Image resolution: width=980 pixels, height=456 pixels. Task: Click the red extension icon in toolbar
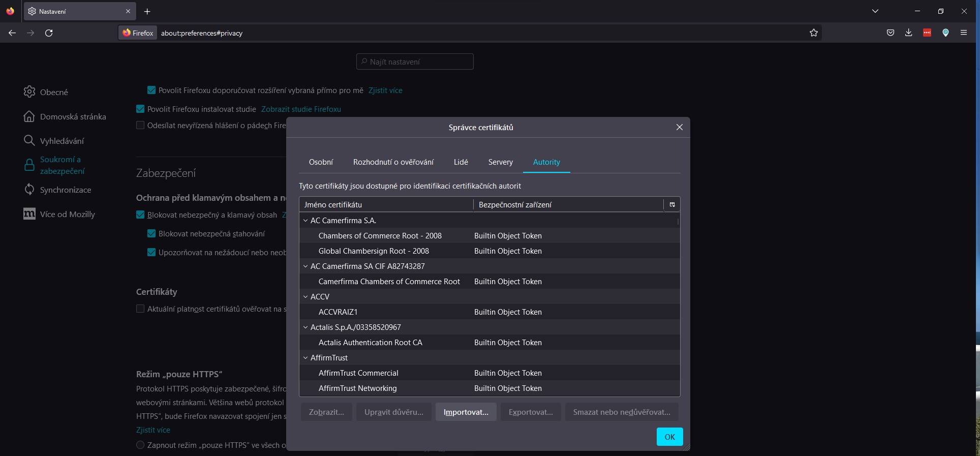[927, 33]
